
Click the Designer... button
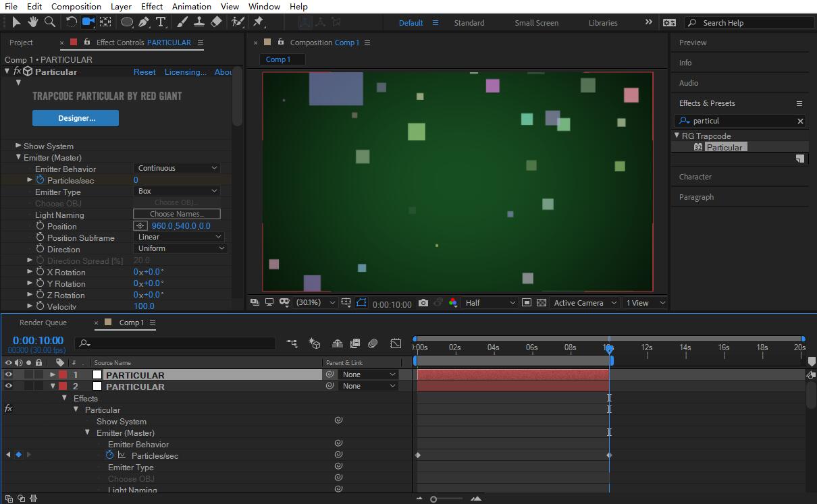(x=76, y=118)
